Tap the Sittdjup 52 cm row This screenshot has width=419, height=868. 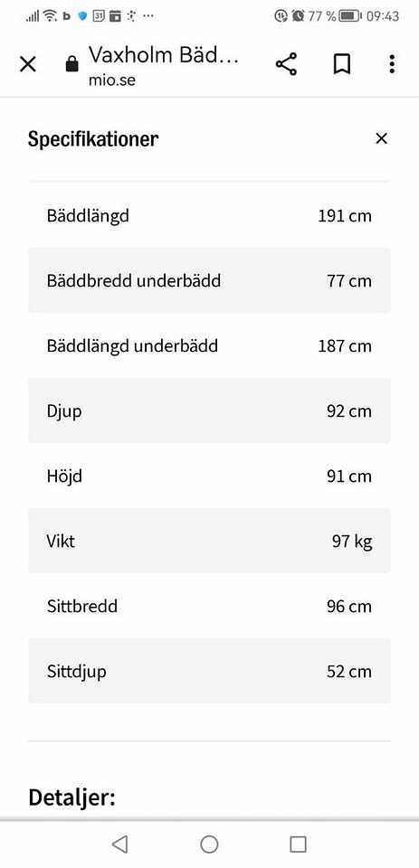coord(210,671)
